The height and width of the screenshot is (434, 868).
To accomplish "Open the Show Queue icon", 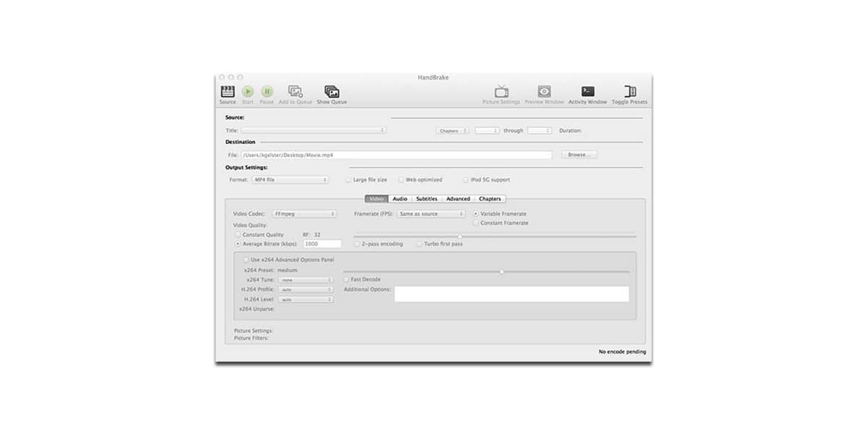I will tap(332, 92).
